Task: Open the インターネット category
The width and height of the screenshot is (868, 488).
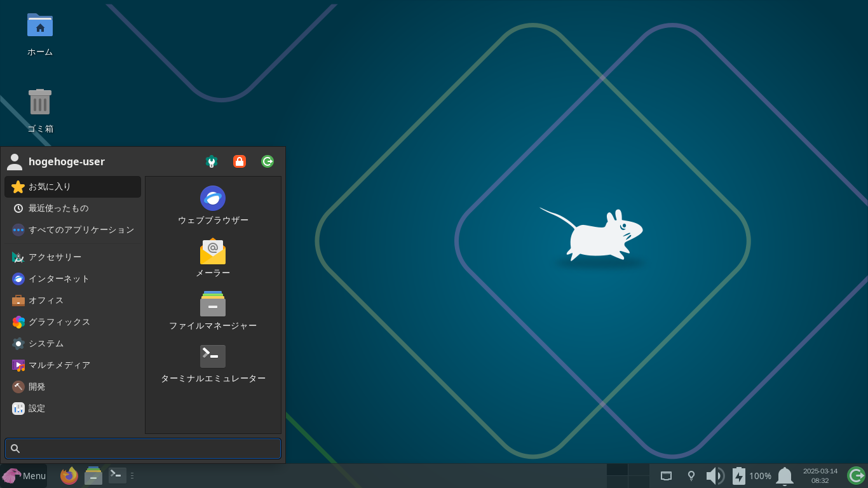Action: [x=72, y=279]
